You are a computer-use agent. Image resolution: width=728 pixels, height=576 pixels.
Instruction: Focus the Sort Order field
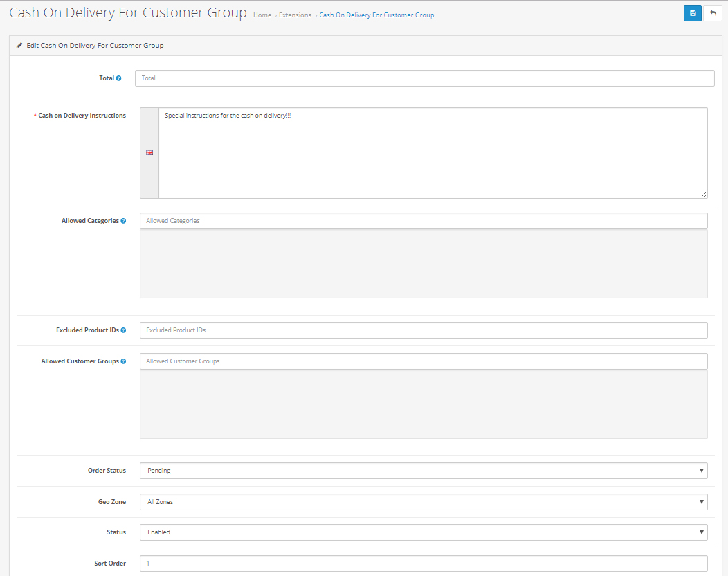(424, 564)
